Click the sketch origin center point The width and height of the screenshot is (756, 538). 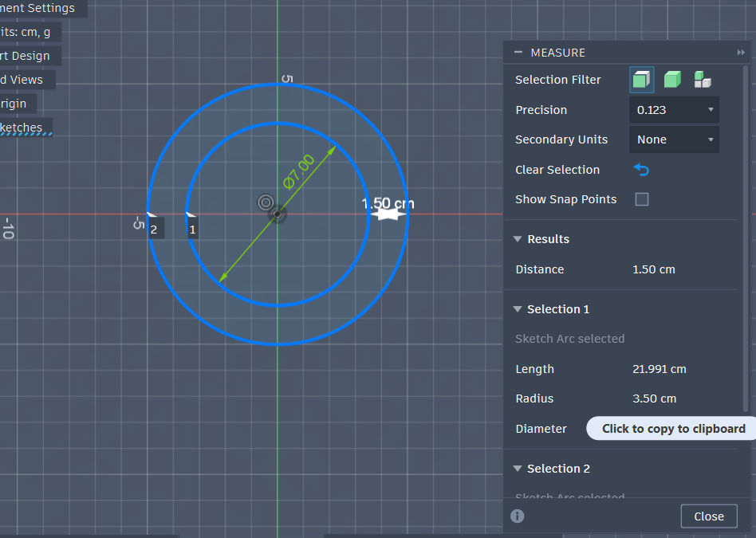coord(278,214)
